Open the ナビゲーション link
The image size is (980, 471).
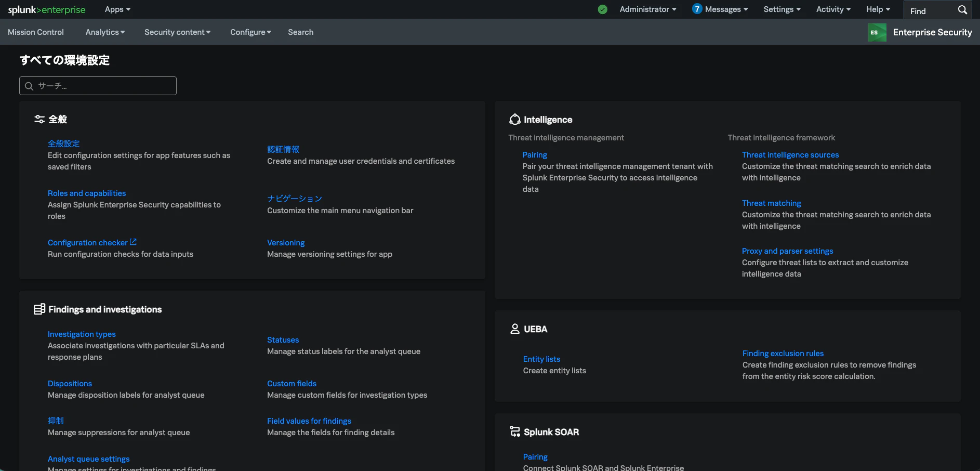(x=295, y=199)
